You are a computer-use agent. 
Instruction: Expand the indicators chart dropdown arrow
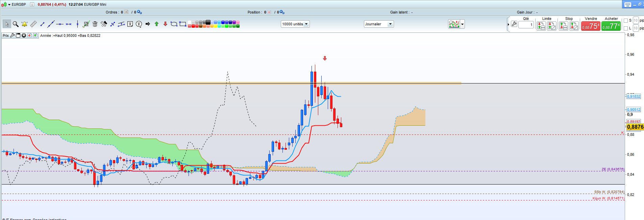tap(463, 24)
